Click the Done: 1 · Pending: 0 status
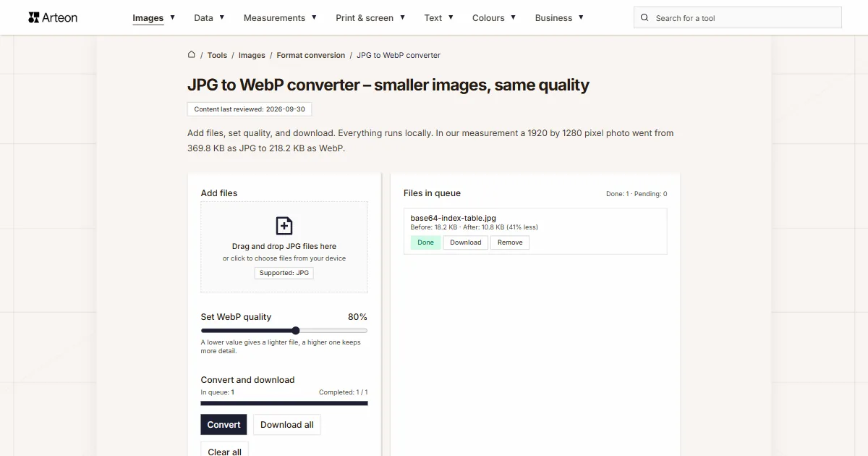Screen dimensions: 868x456 coord(637,194)
